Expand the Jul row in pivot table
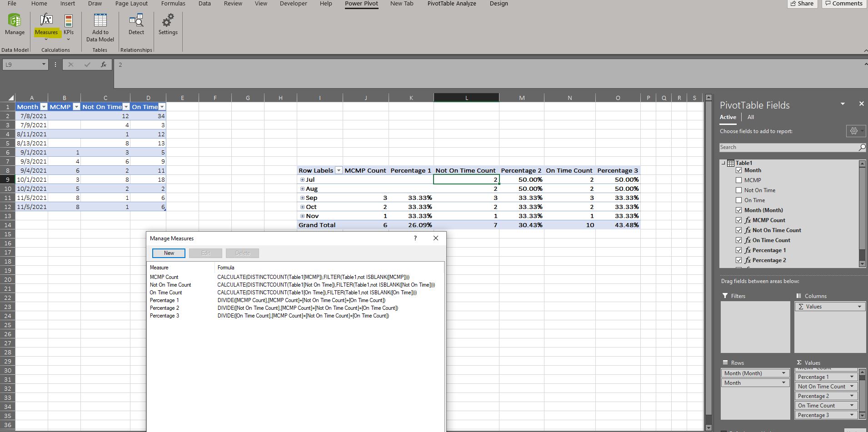Image resolution: width=868 pixels, height=432 pixels. click(302, 179)
